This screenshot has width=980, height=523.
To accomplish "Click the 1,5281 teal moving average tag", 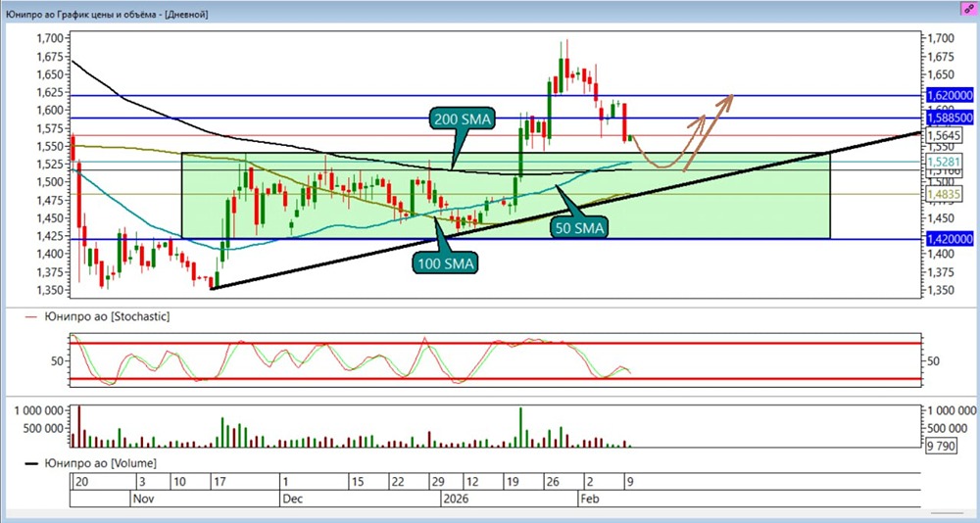I will point(944,163).
